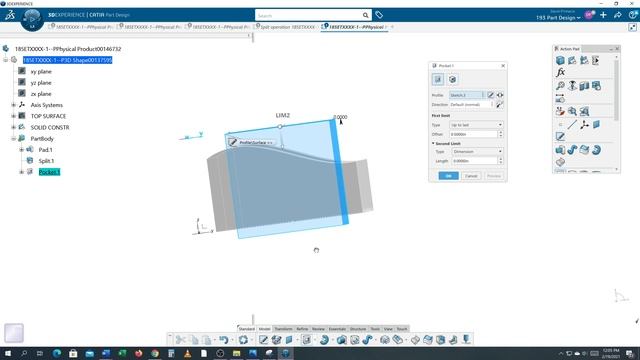Select the axis system tool in Action Pad
Viewport: 640px width, 360px height.
point(584,124)
